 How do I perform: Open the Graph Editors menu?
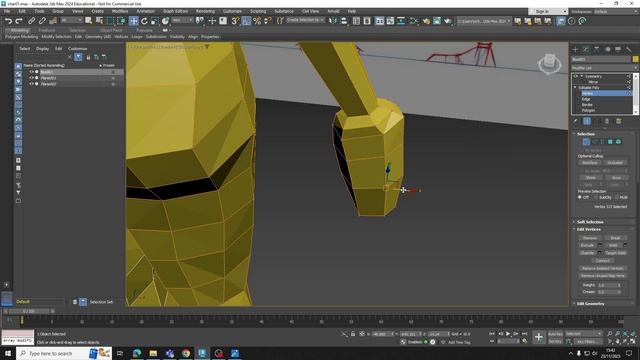pyautogui.click(x=175, y=11)
